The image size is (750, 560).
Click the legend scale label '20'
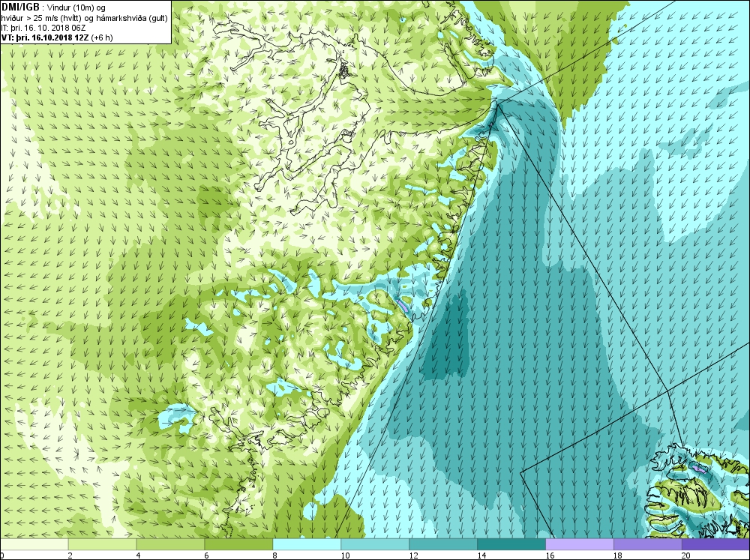point(686,556)
